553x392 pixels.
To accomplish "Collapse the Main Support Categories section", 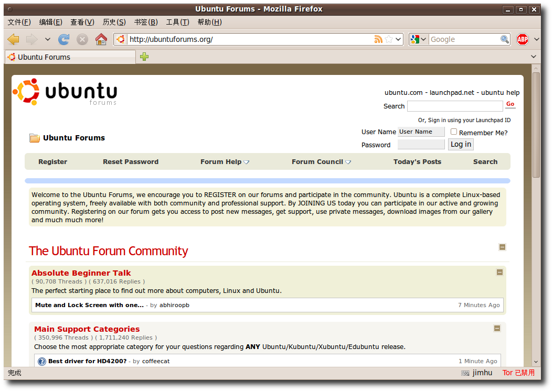I will tap(497, 328).
